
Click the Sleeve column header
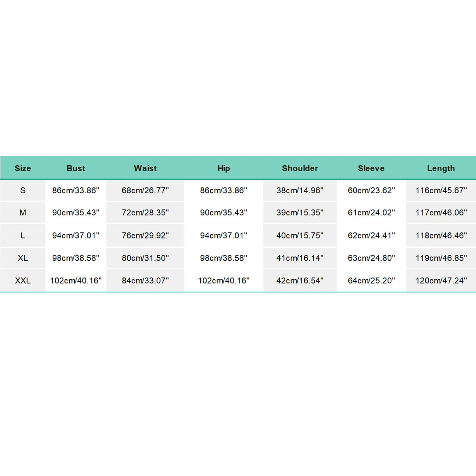click(371, 168)
